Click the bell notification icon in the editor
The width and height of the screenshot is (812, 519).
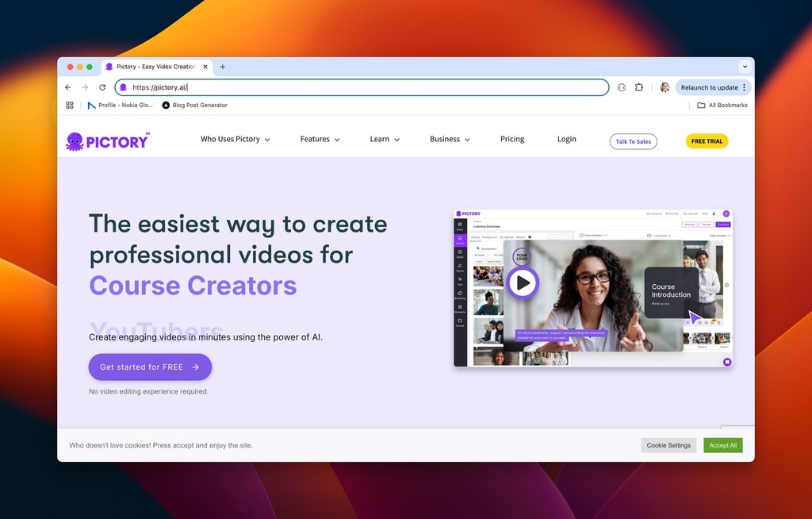[x=714, y=213]
